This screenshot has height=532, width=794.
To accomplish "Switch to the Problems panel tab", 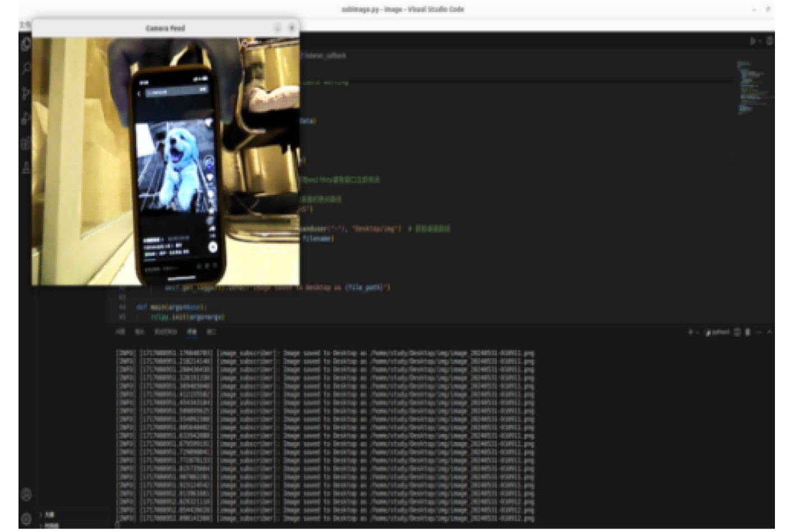I will pyautogui.click(x=120, y=332).
